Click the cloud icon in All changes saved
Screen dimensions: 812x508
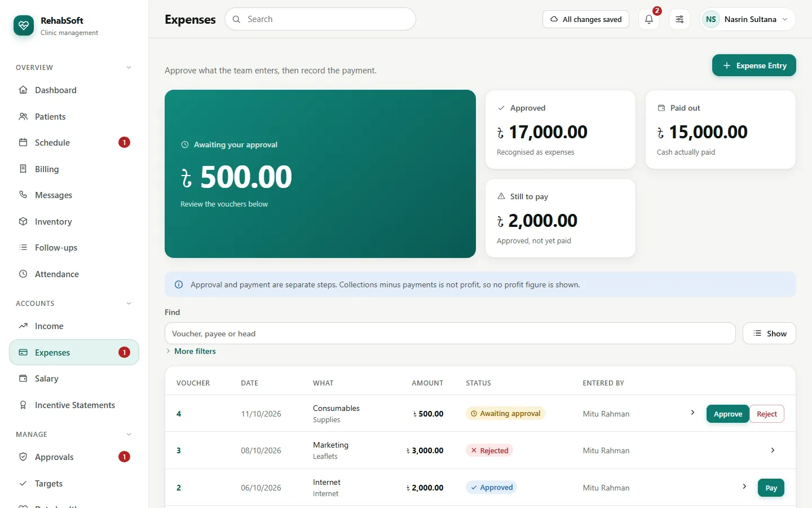click(x=554, y=19)
